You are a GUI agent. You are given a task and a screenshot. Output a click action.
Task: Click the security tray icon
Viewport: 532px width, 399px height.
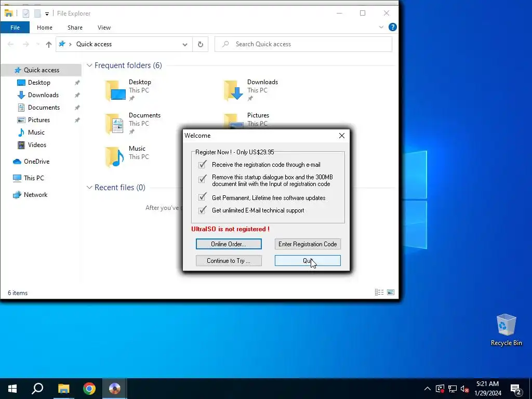(440, 389)
